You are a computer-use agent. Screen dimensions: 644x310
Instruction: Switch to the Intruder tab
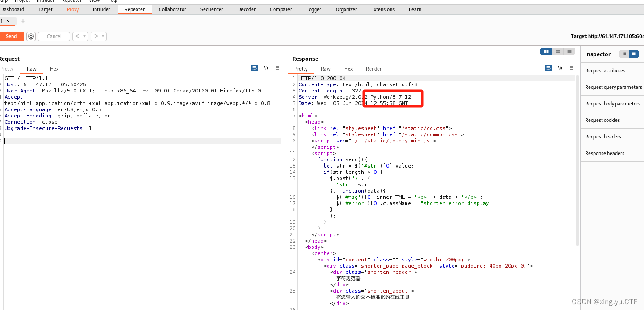click(101, 9)
